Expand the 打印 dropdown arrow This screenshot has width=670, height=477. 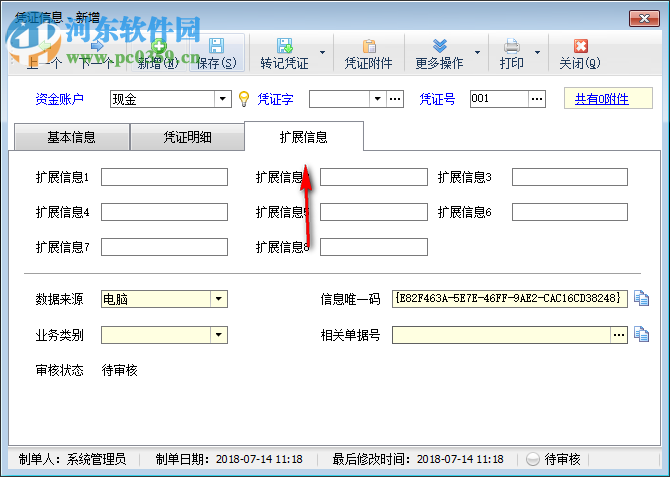click(537, 53)
